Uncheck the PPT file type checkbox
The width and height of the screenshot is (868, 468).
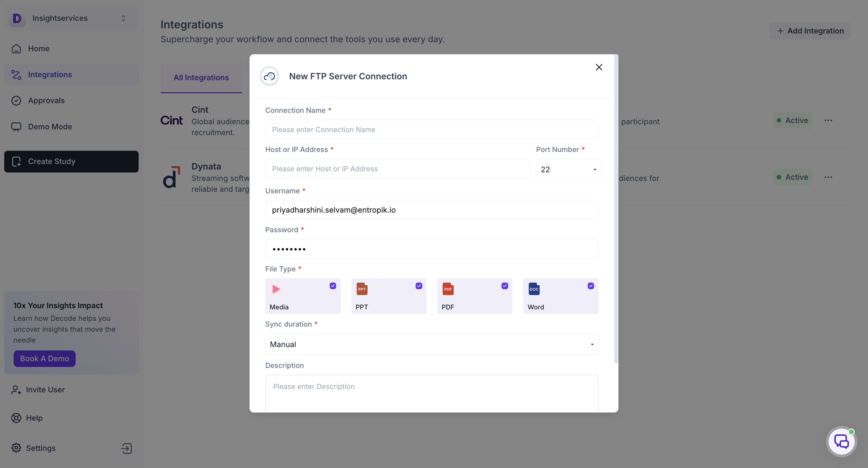tap(419, 286)
